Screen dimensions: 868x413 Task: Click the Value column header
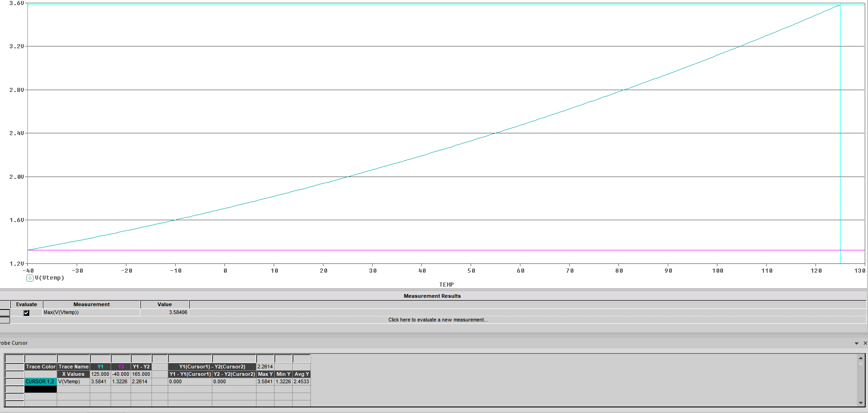click(x=164, y=305)
